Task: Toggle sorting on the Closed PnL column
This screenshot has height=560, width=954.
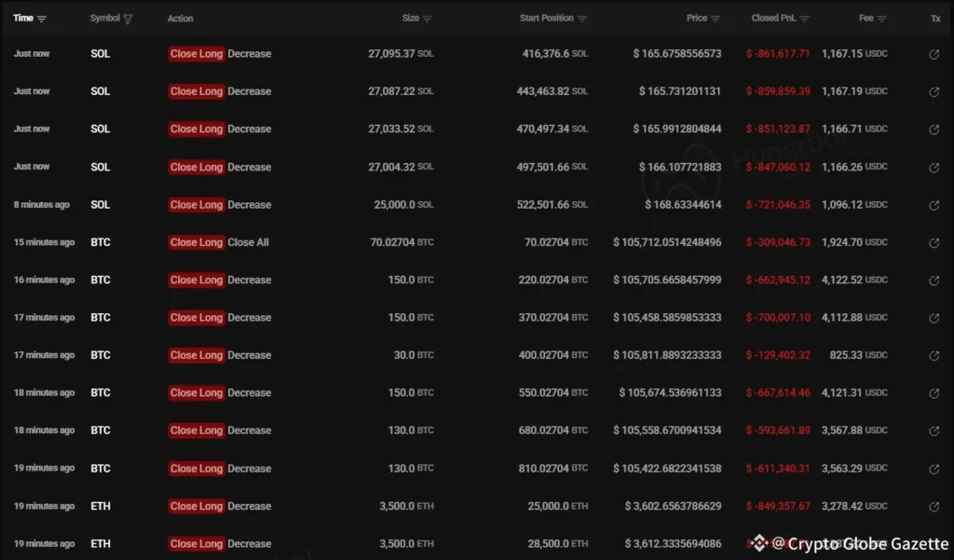Action: tap(805, 17)
